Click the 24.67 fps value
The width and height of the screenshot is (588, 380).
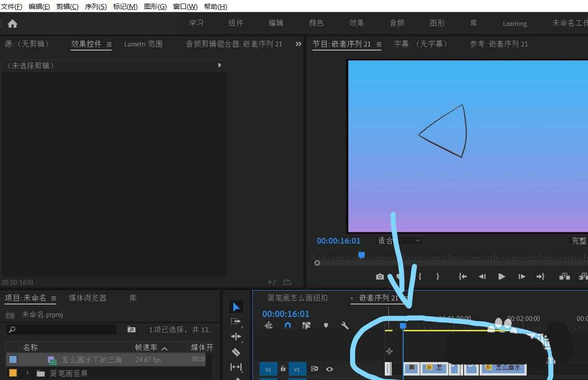click(x=148, y=359)
